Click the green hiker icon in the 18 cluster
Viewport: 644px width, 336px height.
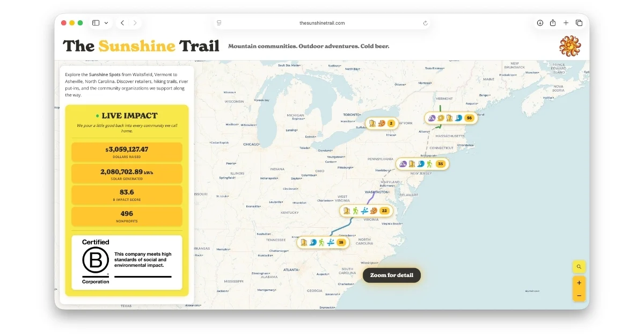tap(321, 242)
